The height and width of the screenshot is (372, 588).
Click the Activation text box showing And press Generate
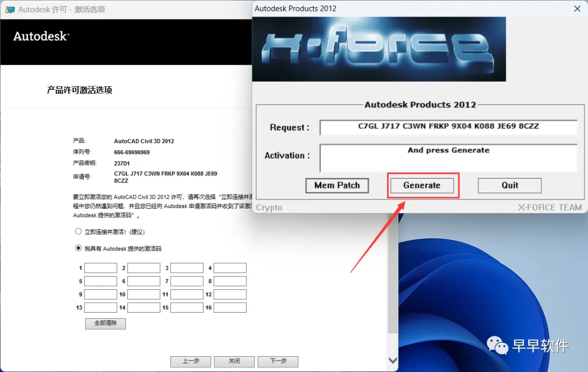448,157
